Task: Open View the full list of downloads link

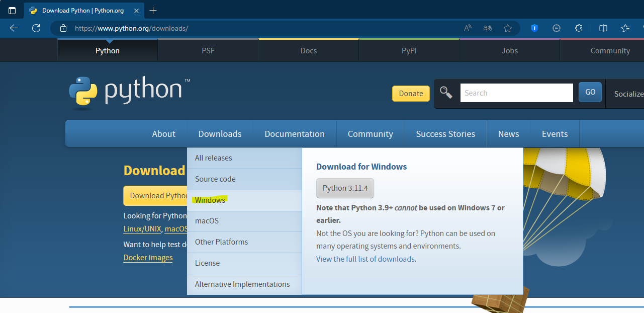Action: click(x=365, y=259)
